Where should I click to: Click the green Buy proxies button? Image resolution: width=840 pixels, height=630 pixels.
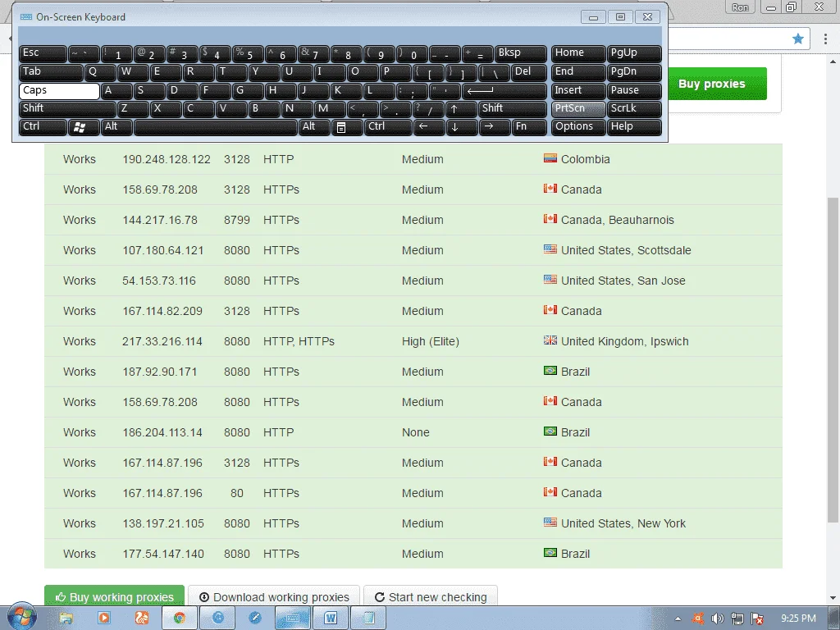tap(717, 84)
